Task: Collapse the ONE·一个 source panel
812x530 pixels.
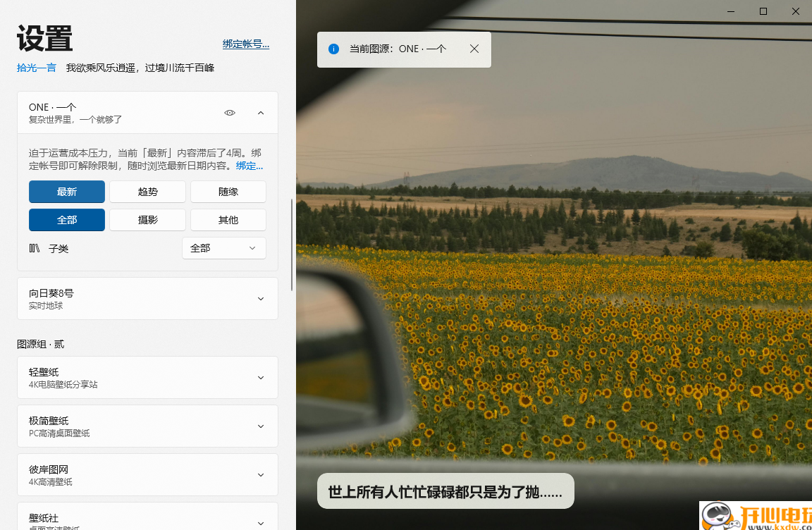Action: click(260, 113)
